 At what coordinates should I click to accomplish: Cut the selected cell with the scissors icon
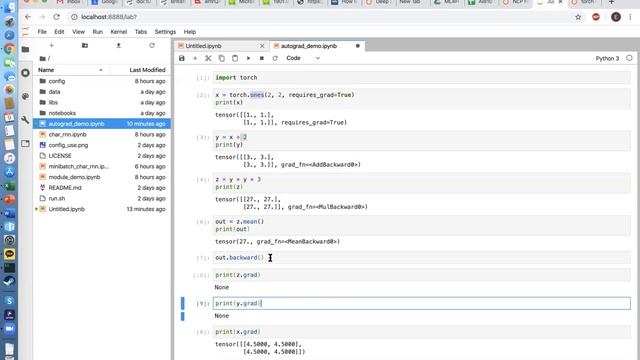click(208, 58)
